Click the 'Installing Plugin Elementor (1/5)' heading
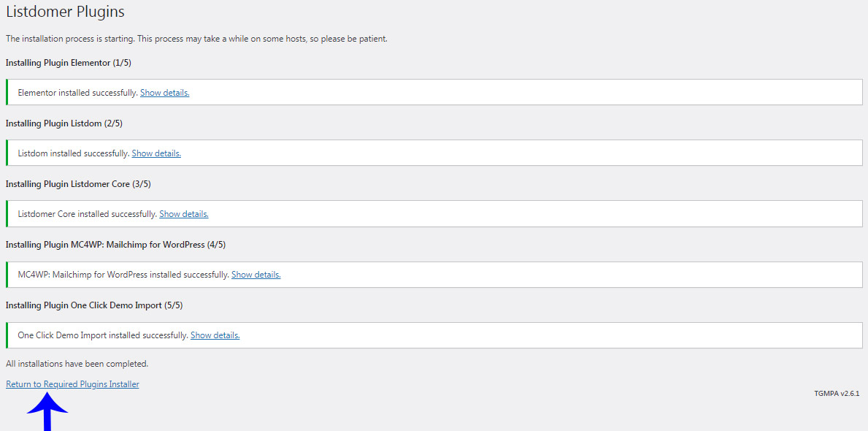 [x=68, y=63]
